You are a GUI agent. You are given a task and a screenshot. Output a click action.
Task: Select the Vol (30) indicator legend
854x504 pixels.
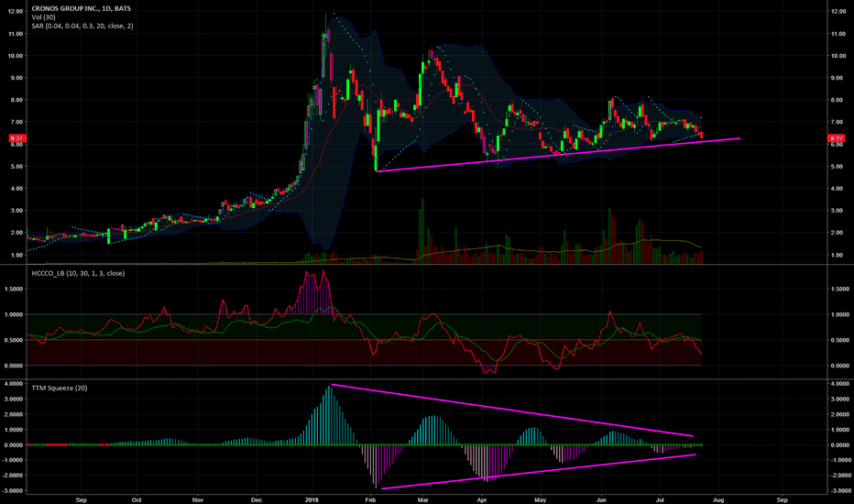(44, 17)
